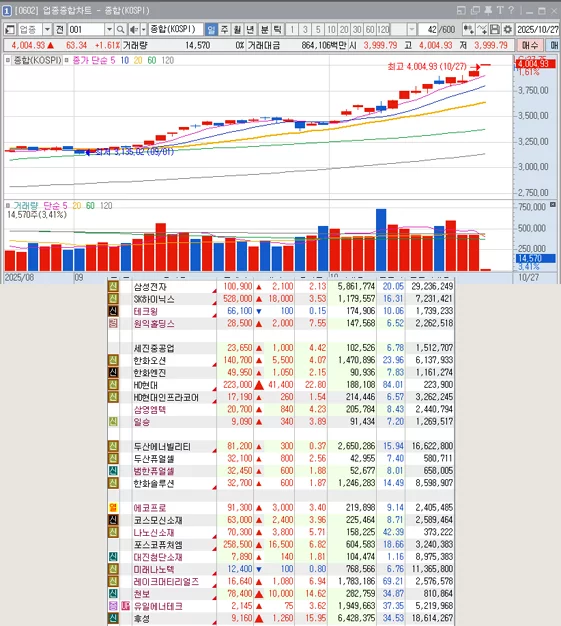Viewport: 561px width, 626px height.
Task: Choose the 5 interval button
Action: (x=318, y=30)
